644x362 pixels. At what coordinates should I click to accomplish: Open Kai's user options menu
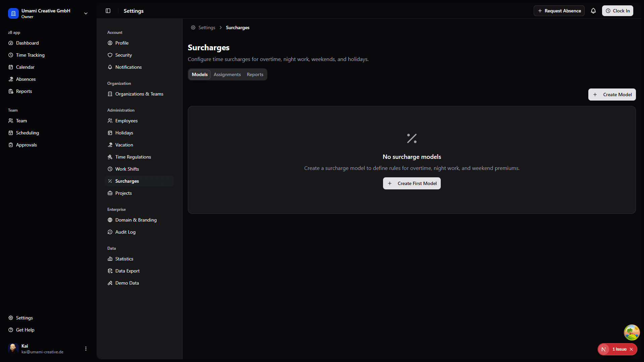pos(86,349)
